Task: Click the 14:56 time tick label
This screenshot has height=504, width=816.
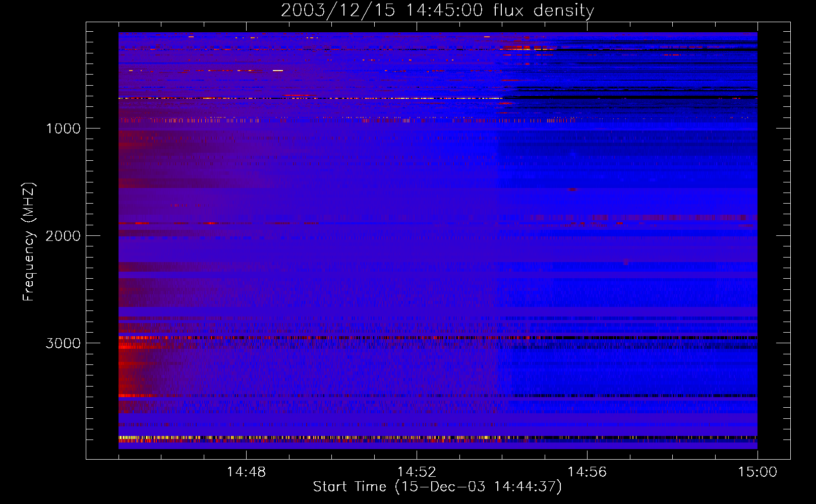Action: pos(587,472)
